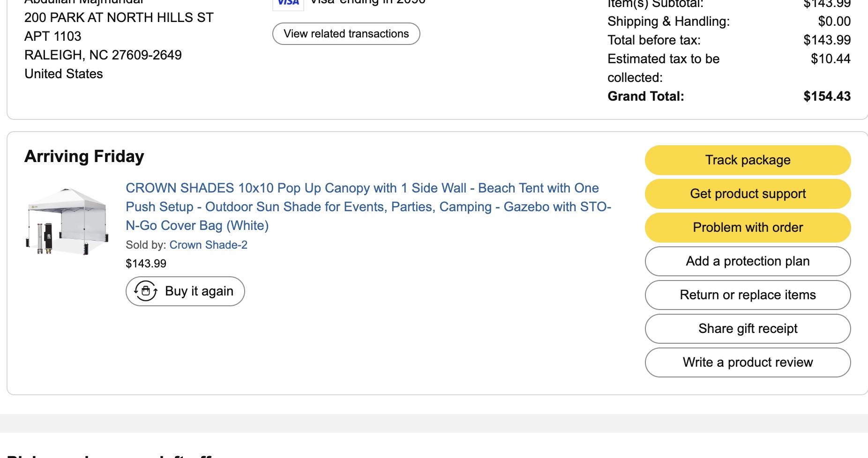Add a protection plan
This screenshot has height=458, width=868.
(748, 261)
